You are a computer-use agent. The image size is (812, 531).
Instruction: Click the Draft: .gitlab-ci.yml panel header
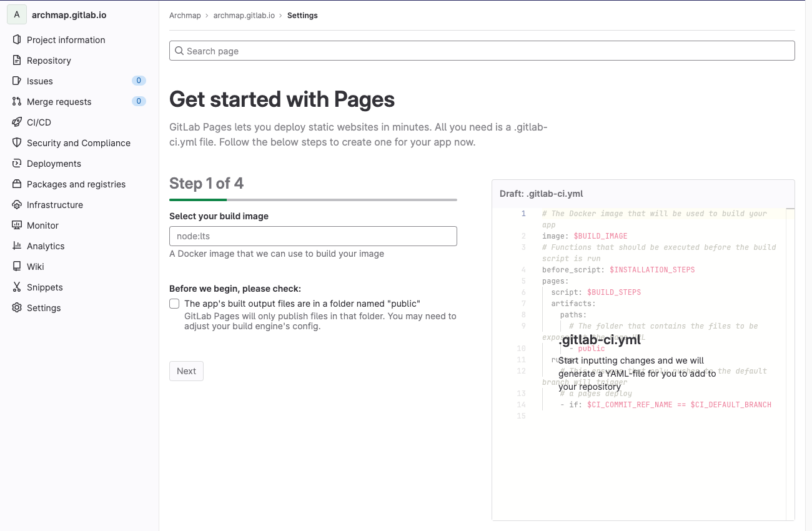tap(643, 194)
